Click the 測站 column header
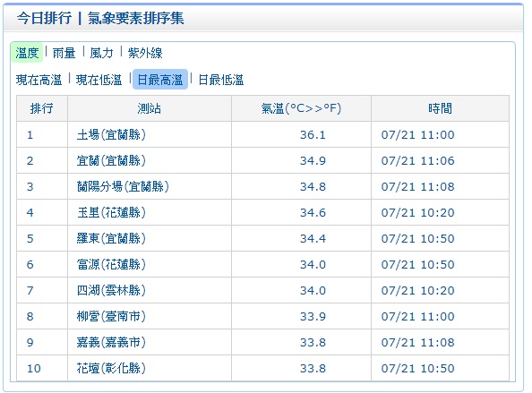This screenshot has width=532, height=393. pyautogui.click(x=150, y=108)
